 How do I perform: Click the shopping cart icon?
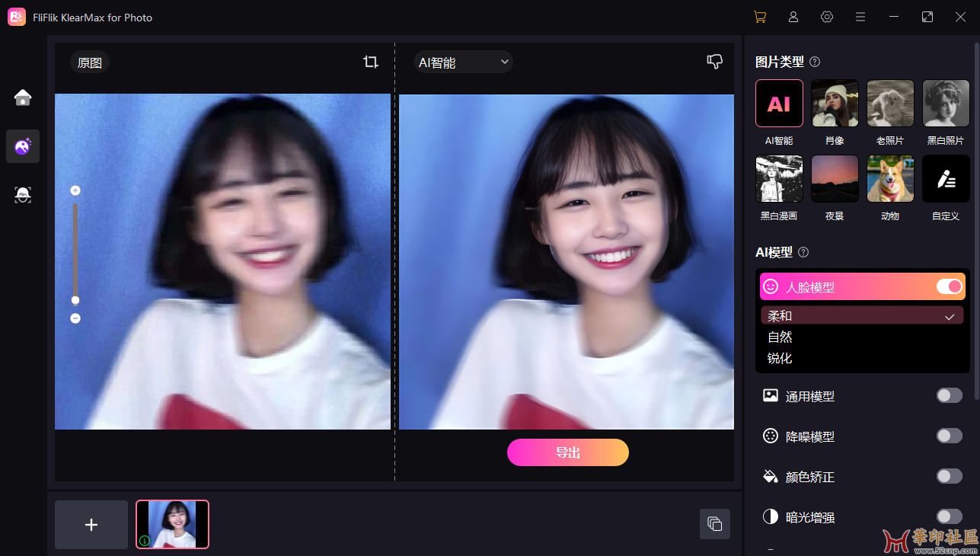pyautogui.click(x=759, y=17)
